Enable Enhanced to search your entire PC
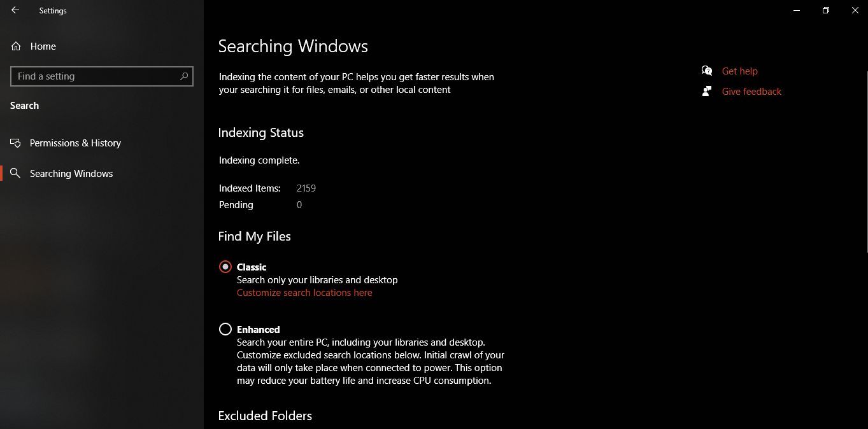Screen dimensions: 868x429 [x=225, y=329]
